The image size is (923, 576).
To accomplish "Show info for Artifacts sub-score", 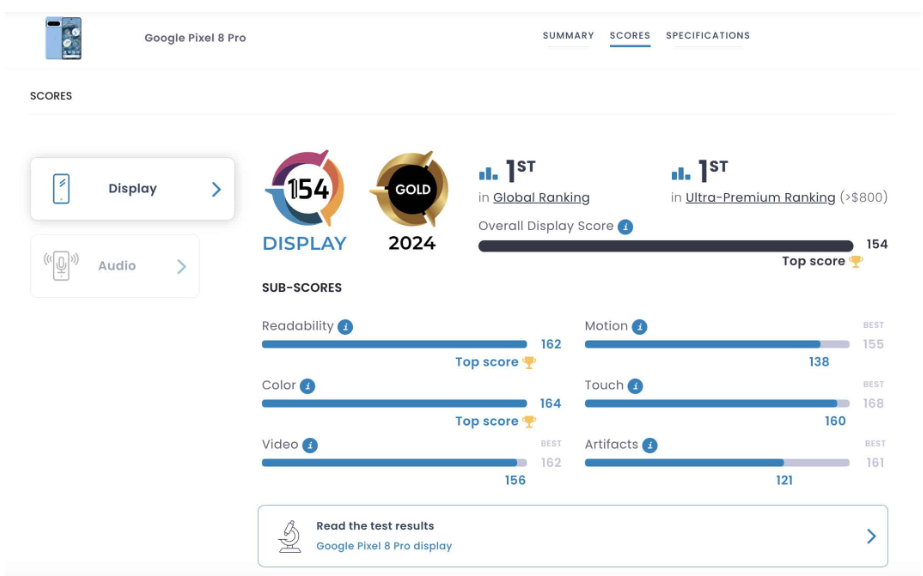I will [650, 445].
